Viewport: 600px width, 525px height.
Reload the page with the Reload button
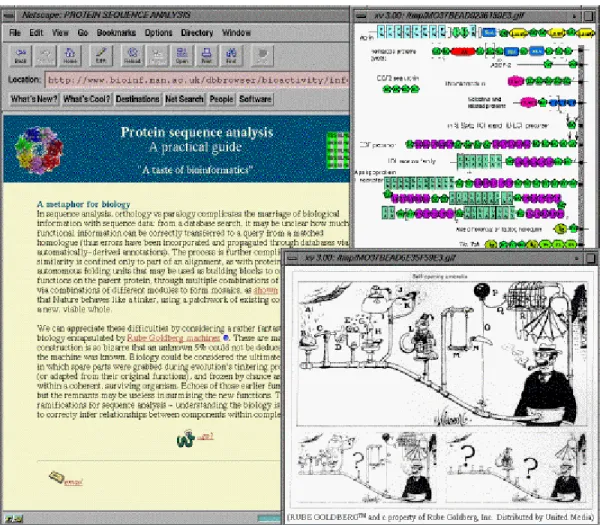pyautogui.click(x=133, y=56)
